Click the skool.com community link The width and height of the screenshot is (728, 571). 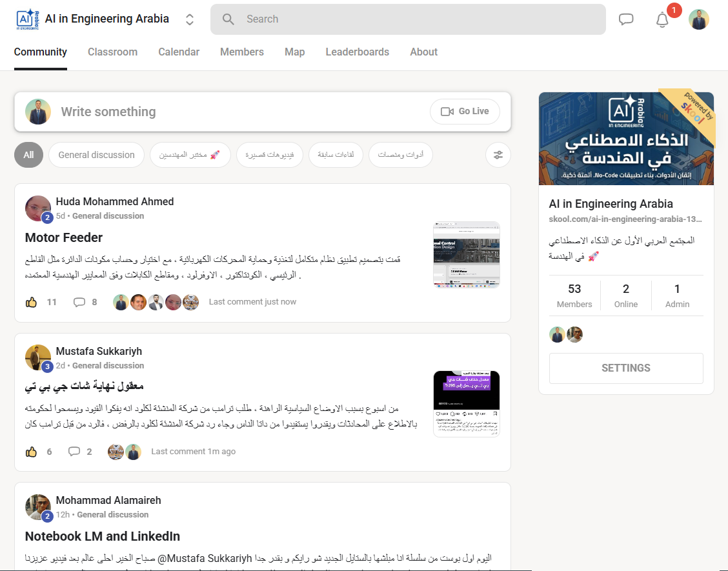pyautogui.click(x=625, y=219)
